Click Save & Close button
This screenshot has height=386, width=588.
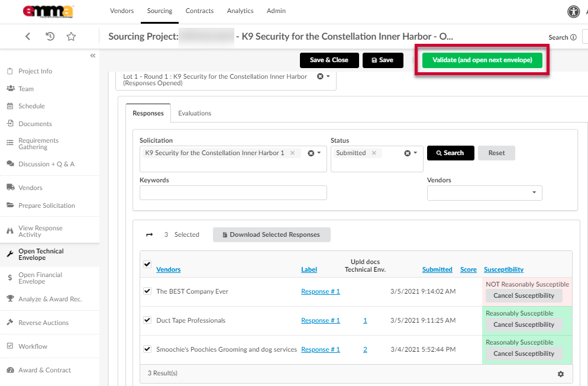coord(329,60)
